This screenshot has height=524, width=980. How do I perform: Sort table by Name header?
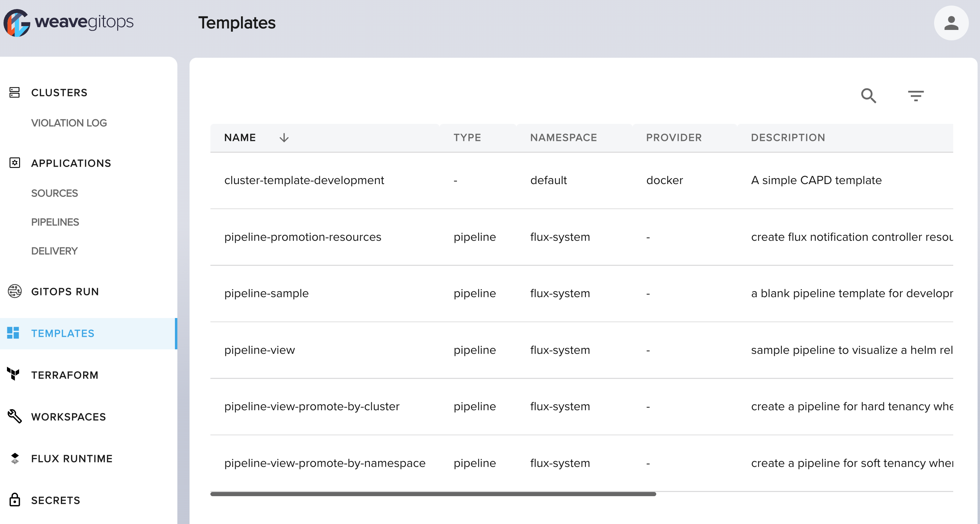pos(240,137)
